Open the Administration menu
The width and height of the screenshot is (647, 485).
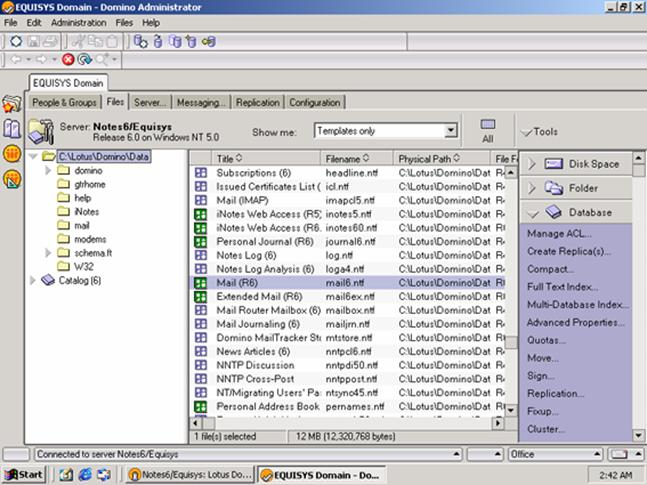click(78, 22)
